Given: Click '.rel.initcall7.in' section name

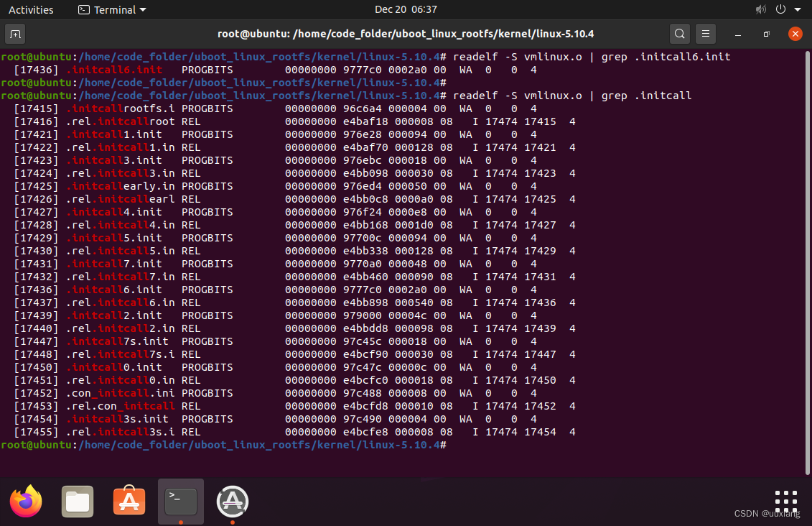Looking at the screenshot, I should 121,277.
